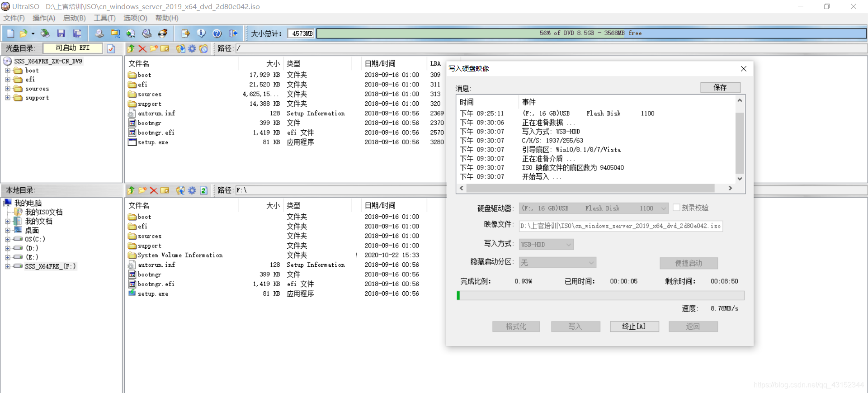The height and width of the screenshot is (393, 868).
Task: Click the Help question-mark toolbar icon
Action: tap(217, 33)
